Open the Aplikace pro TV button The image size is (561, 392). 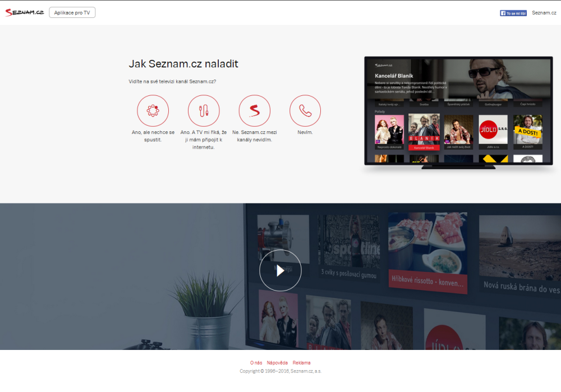(72, 12)
